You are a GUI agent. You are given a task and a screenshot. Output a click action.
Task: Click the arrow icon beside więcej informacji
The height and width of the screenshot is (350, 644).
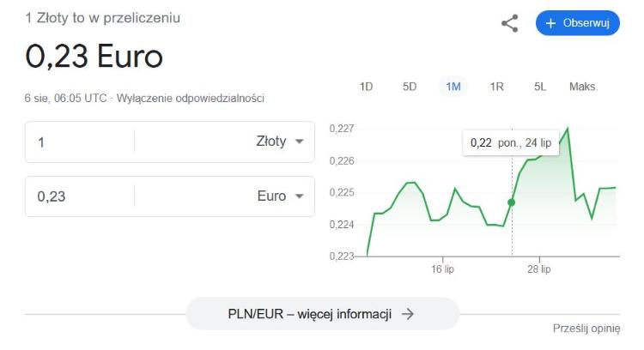408,314
